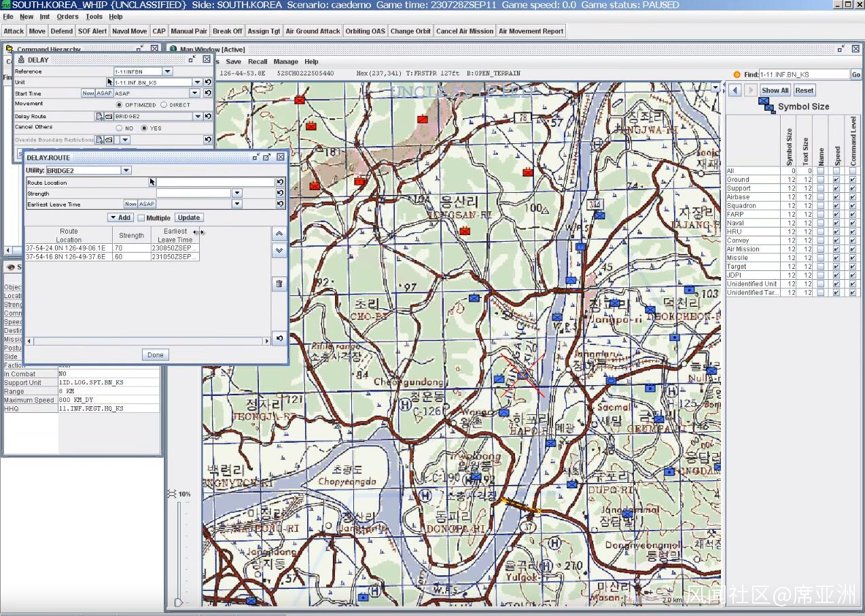Viewport: 865px width, 616px height.
Task: Open the Orders menu
Action: coord(67,16)
